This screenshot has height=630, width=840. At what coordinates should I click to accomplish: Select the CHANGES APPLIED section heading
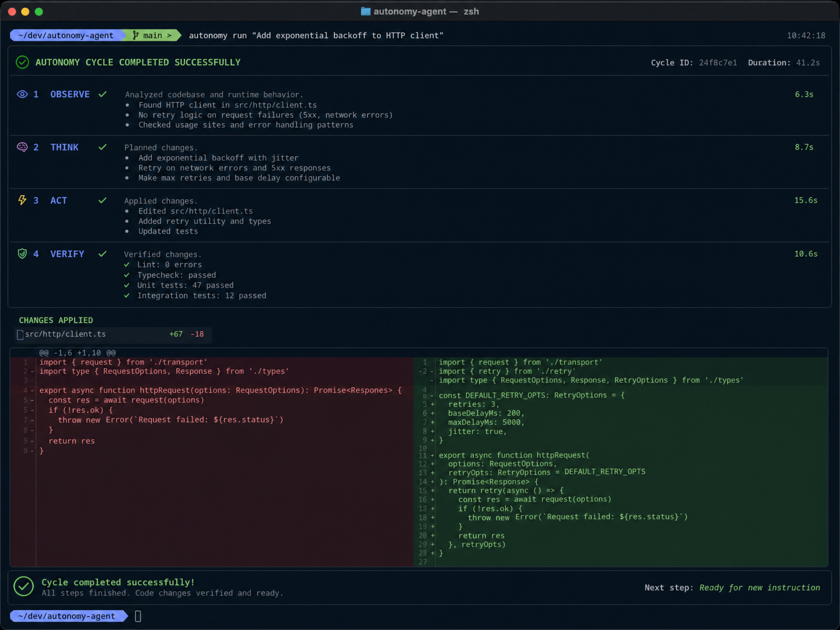coord(56,320)
